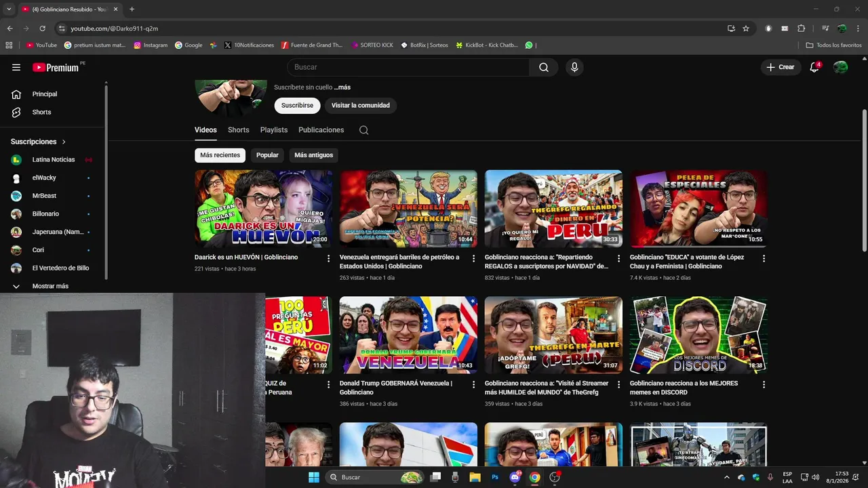Play the PELEA DE ESPECIALES thumbnail video
This screenshot has height=488, width=868.
pyautogui.click(x=698, y=209)
